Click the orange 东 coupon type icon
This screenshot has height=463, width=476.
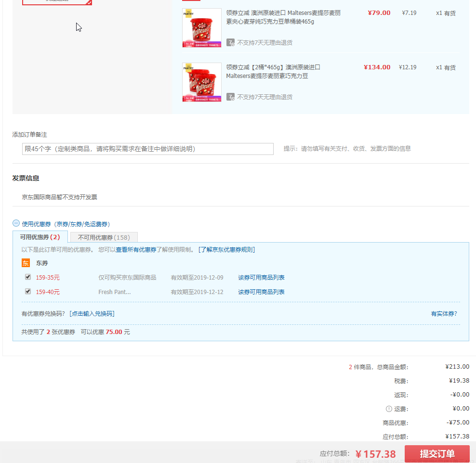26,263
